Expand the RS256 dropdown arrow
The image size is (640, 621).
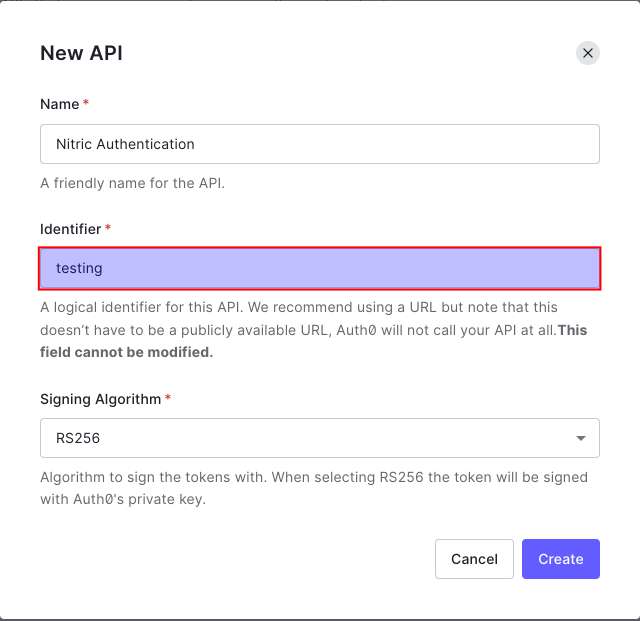coord(581,439)
